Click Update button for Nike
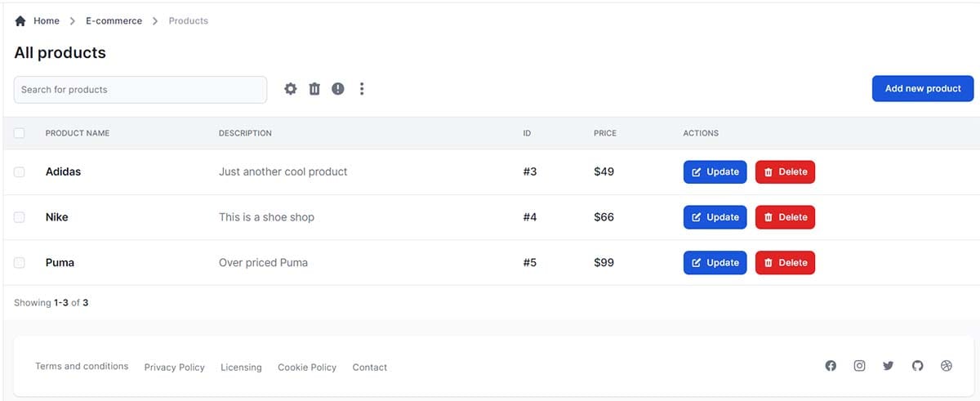Viewport: 980px width, 401px height. tap(715, 217)
